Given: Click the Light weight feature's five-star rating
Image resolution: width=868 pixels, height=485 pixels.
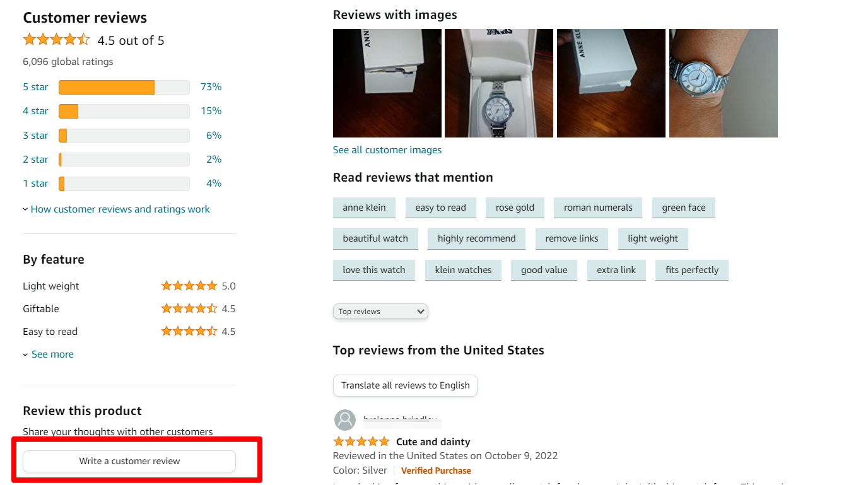Looking at the screenshot, I should pyautogui.click(x=189, y=286).
